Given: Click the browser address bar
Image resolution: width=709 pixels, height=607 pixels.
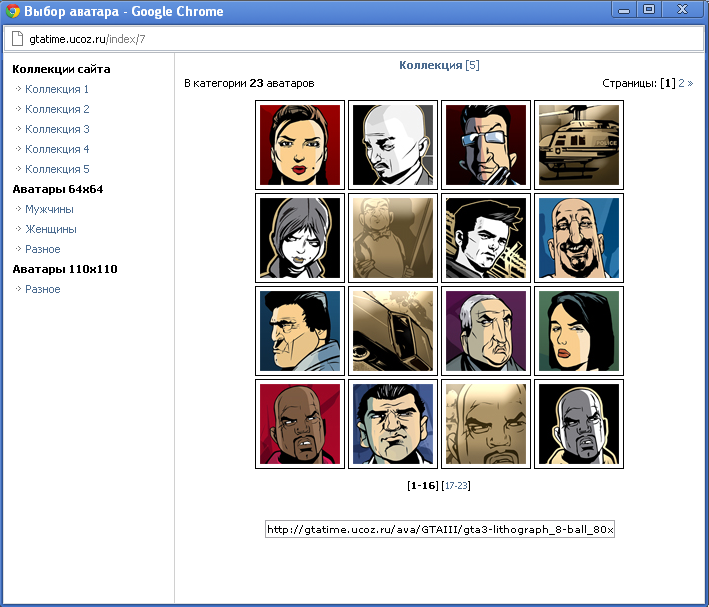Looking at the screenshot, I should coord(354,39).
